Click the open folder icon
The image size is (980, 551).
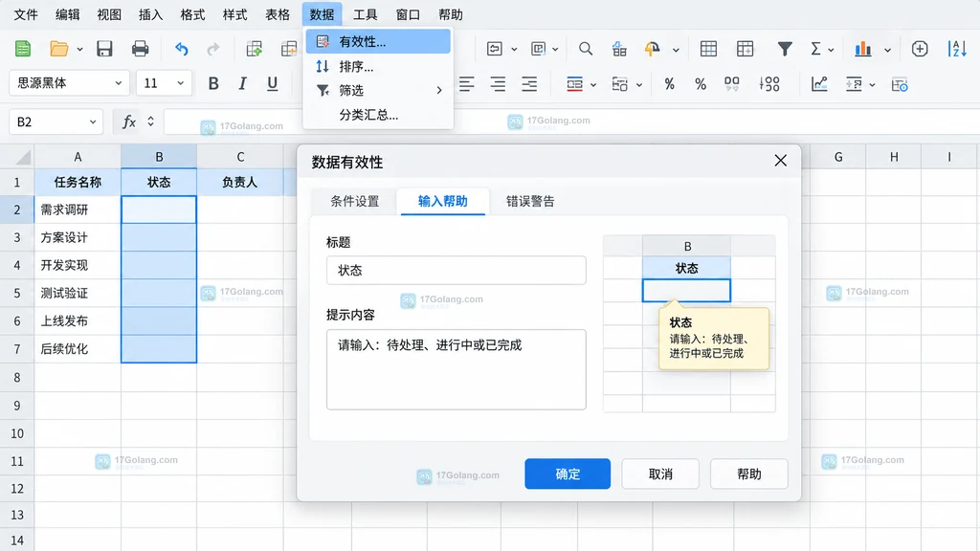pos(58,49)
